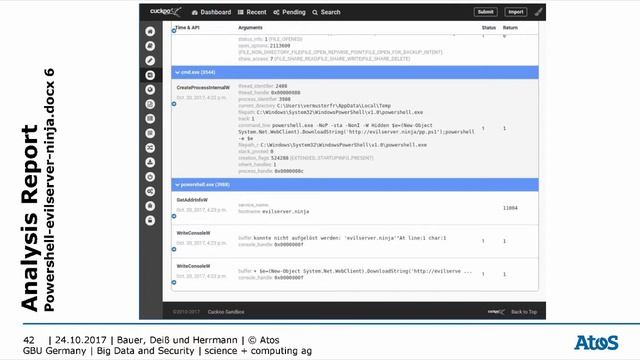Open the Recent analyses menu item
Screen dimensions: 640x360
(252, 12)
